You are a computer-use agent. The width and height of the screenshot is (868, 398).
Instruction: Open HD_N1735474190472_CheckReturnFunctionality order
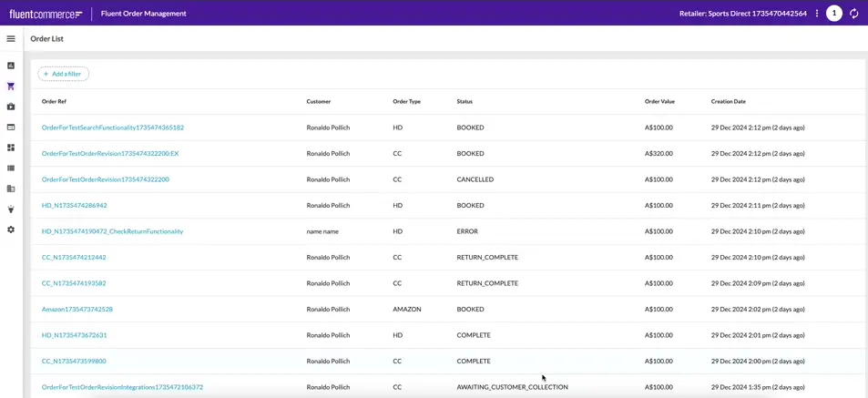[x=112, y=231]
